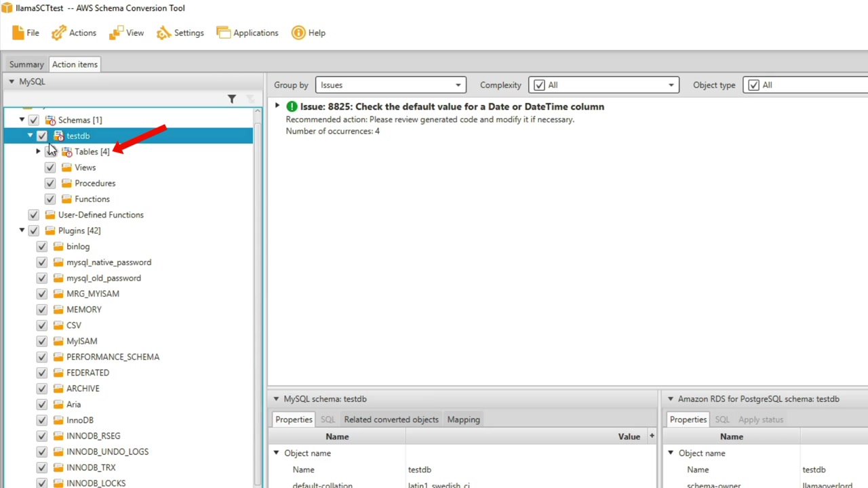Collapse the testdb tree node
This screenshot has width=868, height=488.
tap(30, 136)
